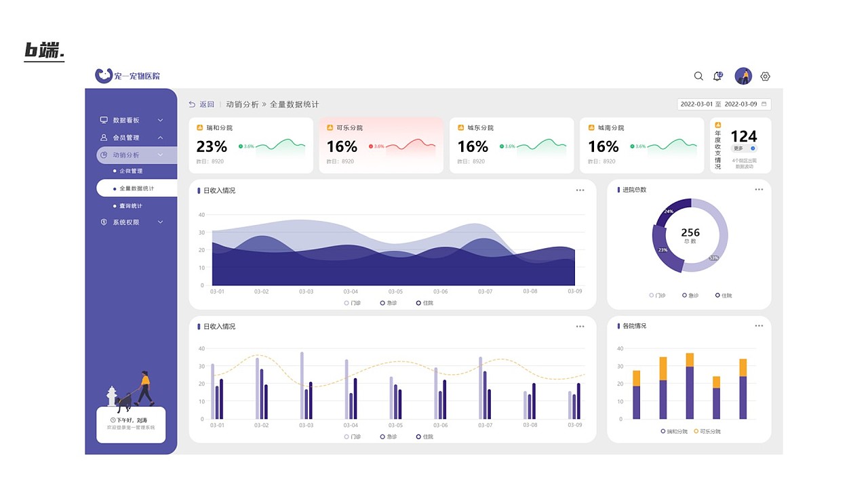Click the user avatar in header
868x488 pixels.
[x=743, y=76]
